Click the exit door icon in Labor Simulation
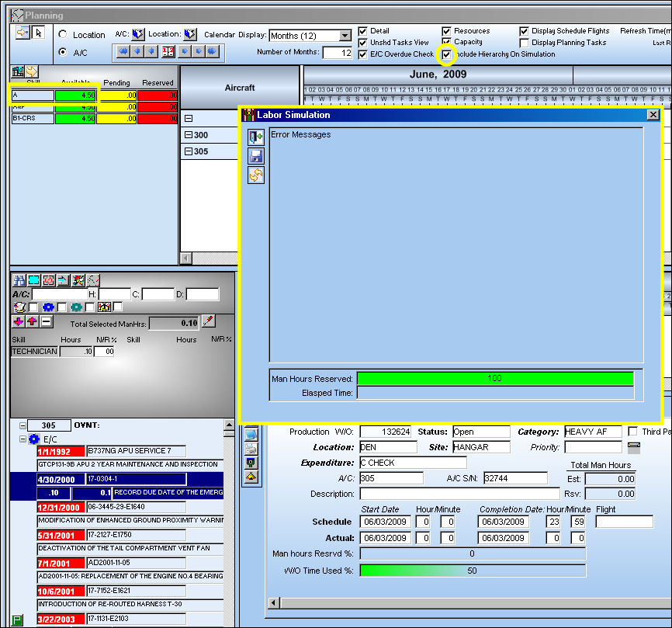The image size is (672, 628). point(256,137)
